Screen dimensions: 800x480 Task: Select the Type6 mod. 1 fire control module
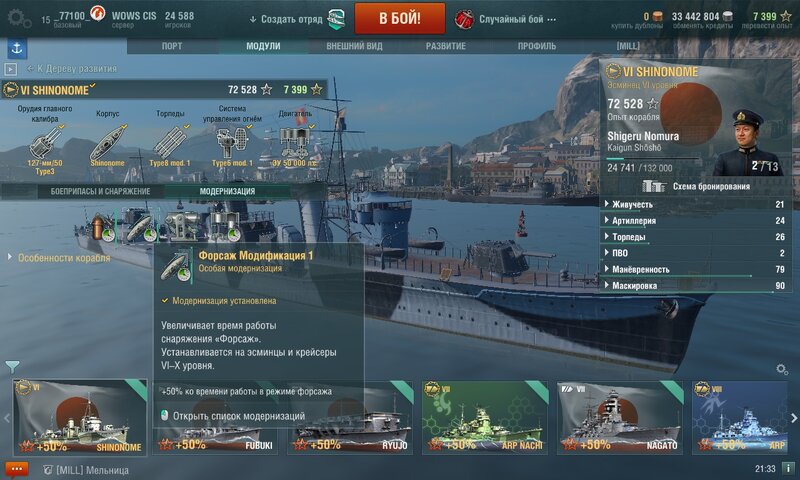tap(232, 144)
